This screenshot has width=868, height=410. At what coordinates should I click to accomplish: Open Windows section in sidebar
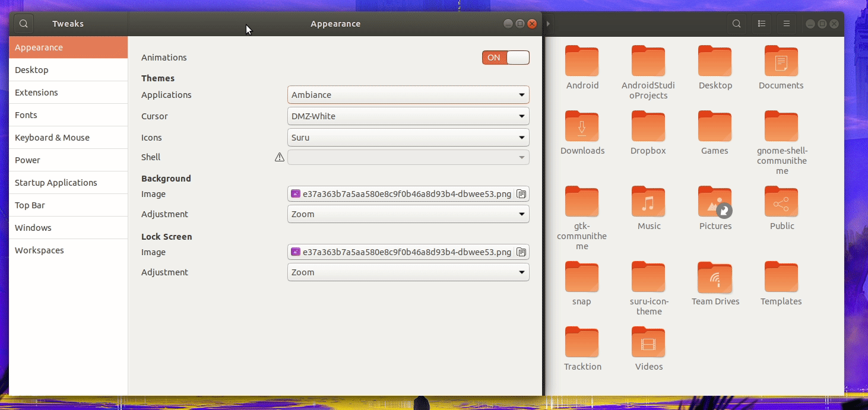68,228
